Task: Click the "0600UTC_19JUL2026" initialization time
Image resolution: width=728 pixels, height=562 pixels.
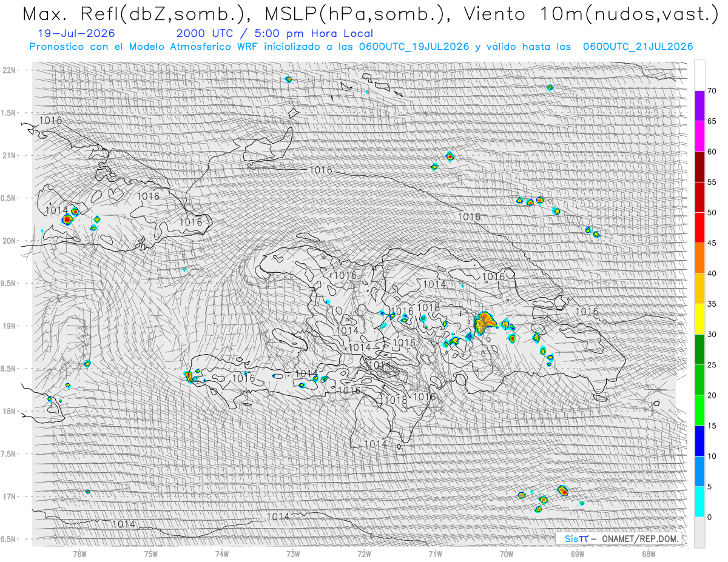Action: pos(414,47)
